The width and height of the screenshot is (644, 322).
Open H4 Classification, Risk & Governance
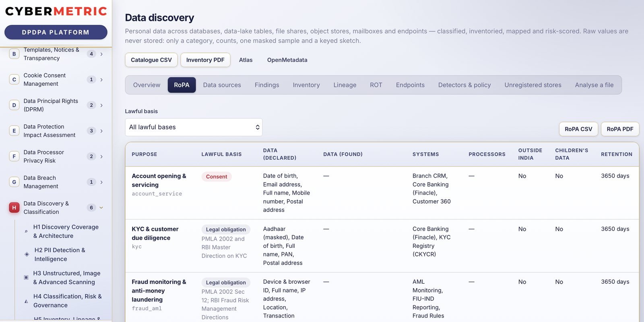68,301
